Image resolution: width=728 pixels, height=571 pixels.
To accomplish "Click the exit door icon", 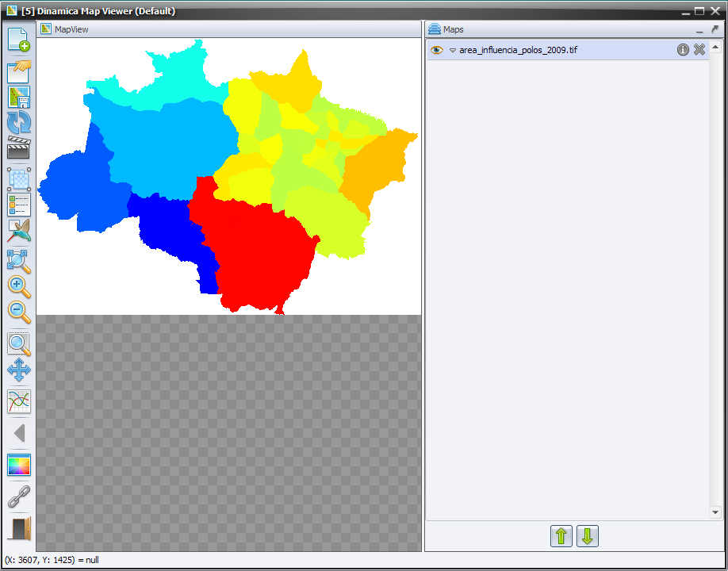I will [x=19, y=528].
